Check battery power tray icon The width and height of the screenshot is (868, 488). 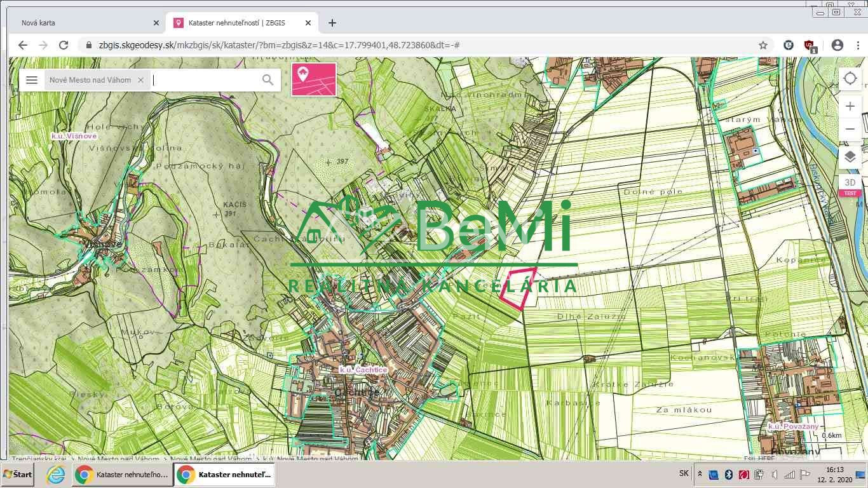point(759,474)
